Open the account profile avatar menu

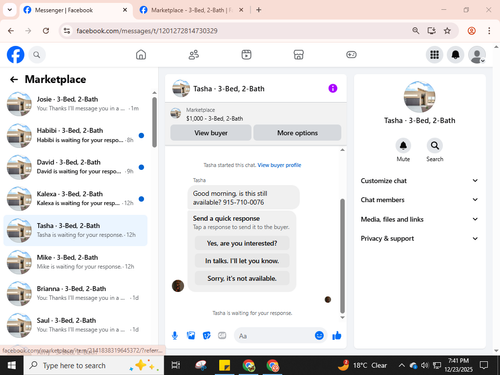(477, 55)
